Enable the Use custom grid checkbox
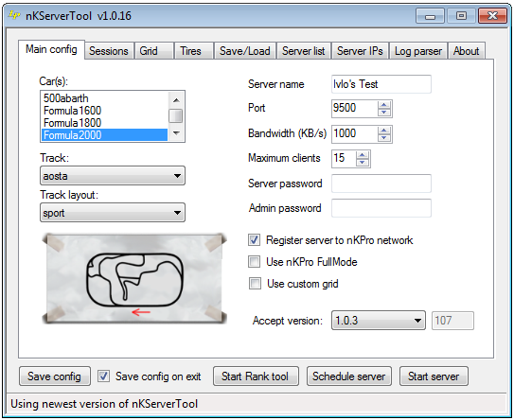 click(x=255, y=284)
